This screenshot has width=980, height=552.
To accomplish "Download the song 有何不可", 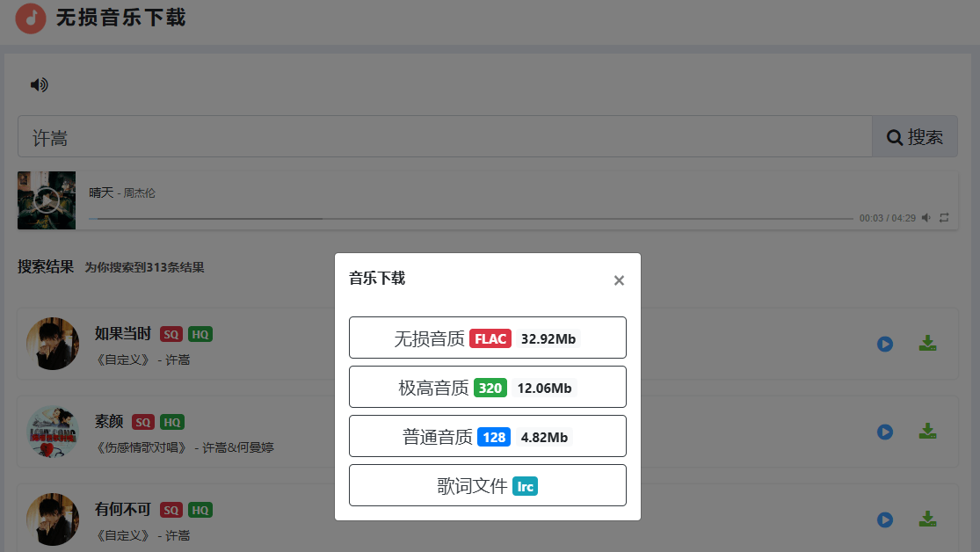I will click(927, 519).
